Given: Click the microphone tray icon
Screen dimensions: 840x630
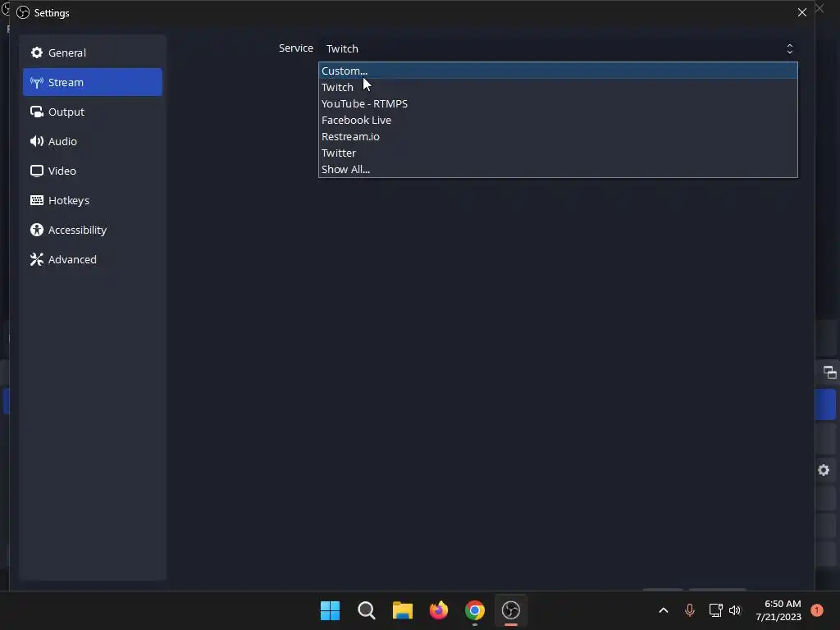Looking at the screenshot, I should point(689,610).
